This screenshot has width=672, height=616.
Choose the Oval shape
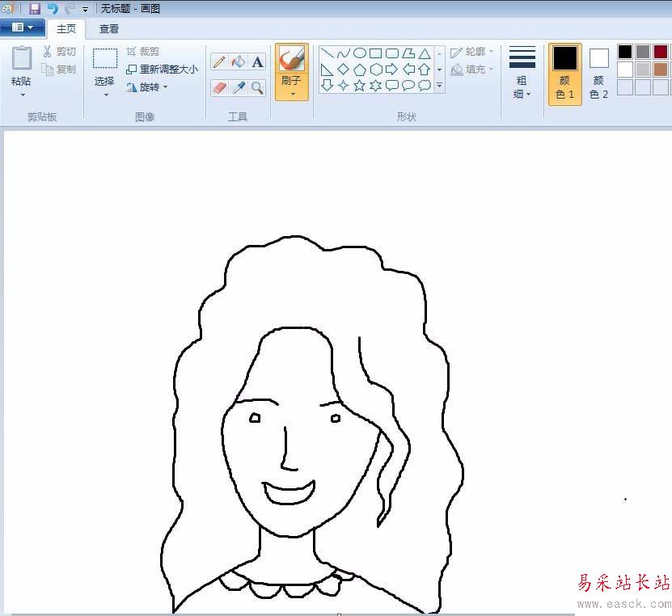point(360,53)
